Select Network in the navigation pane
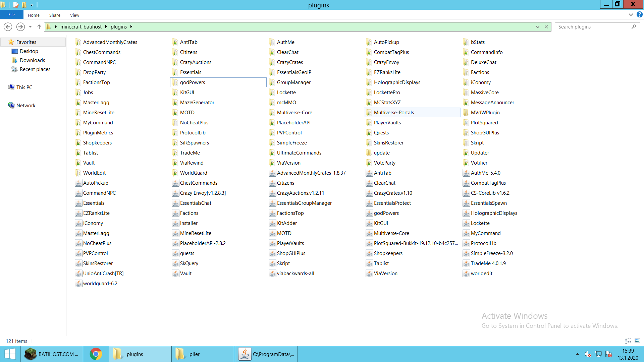644x362 pixels. pos(26,106)
